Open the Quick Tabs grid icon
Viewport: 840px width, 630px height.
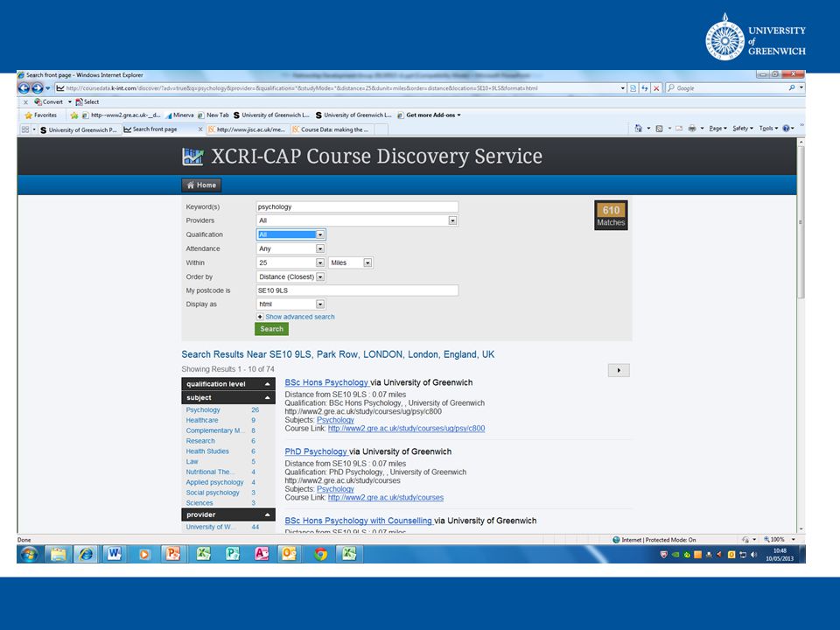coord(25,129)
